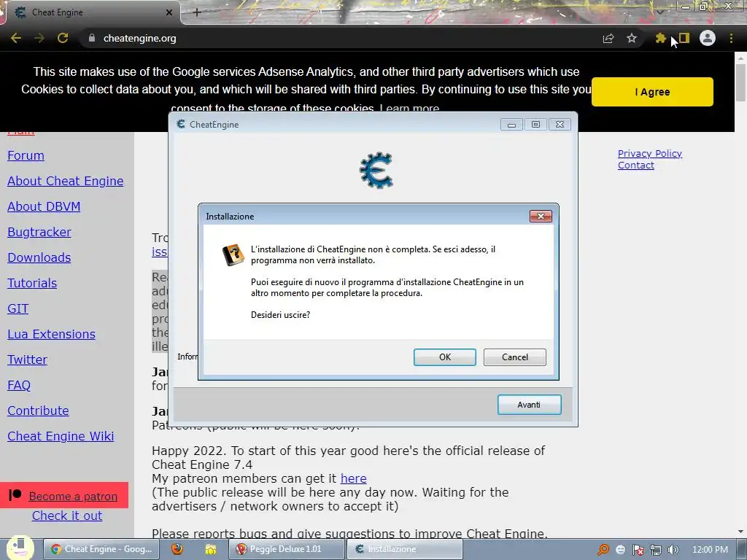747x560 pixels.
Task: Open Lua Extensions link
Action: pyautogui.click(x=52, y=334)
